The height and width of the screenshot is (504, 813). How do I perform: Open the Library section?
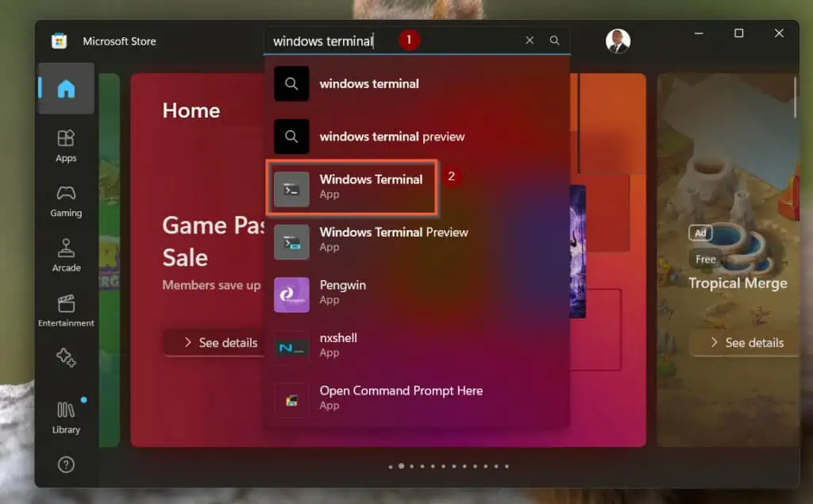[66, 417]
